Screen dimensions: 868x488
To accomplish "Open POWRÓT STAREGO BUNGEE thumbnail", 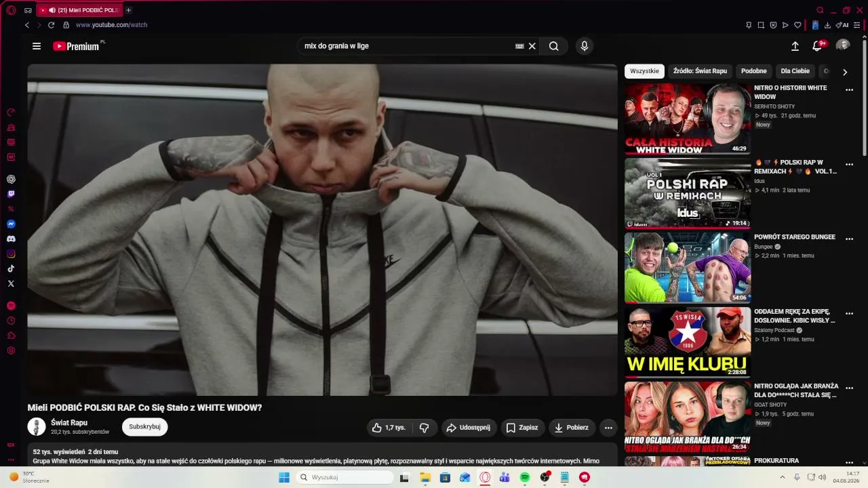I will [688, 268].
